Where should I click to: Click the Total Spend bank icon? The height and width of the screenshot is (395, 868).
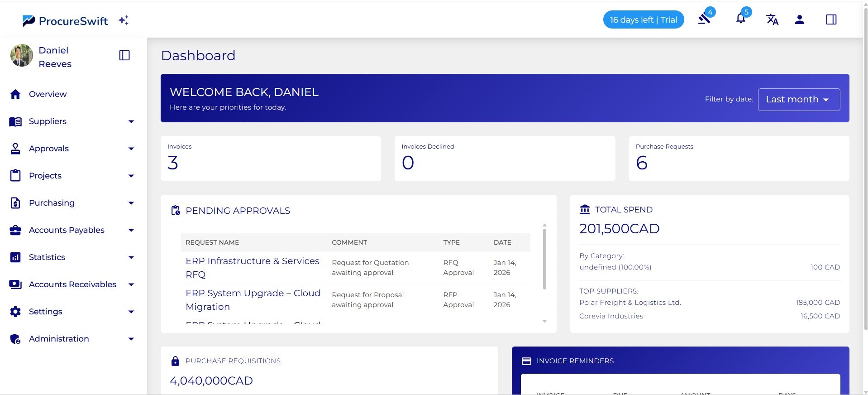pos(585,209)
